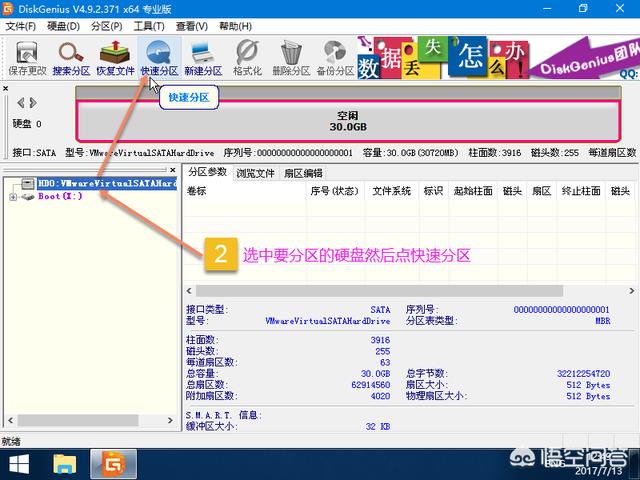The width and height of the screenshot is (640, 480).
Task: Open the Windows Start menu
Action: (x=19, y=464)
